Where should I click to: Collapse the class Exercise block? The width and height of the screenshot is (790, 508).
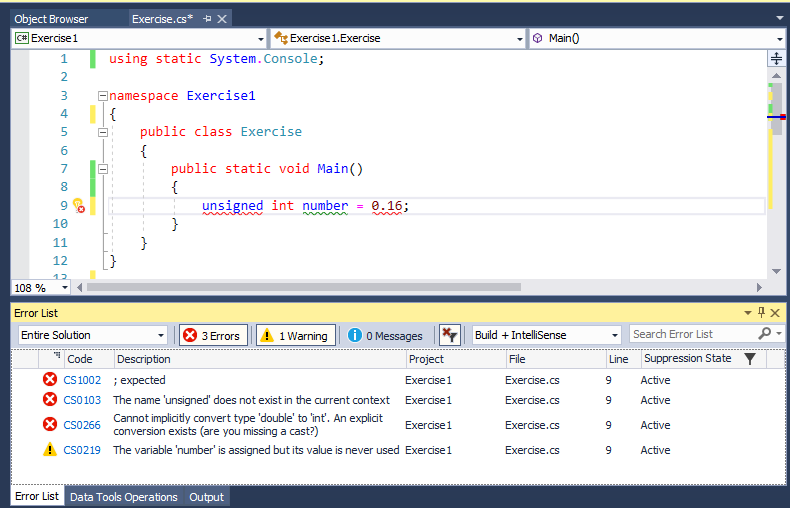click(x=103, y=132)
